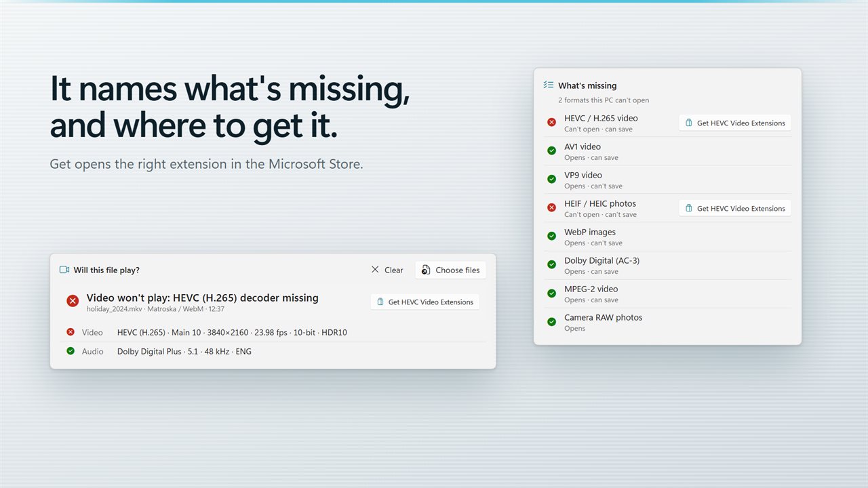Image resolution: width=868 pixels, height=488 pixels.
Task: Click the red error icon beside HEIF / HEIC photos
Action: point(552,208)
